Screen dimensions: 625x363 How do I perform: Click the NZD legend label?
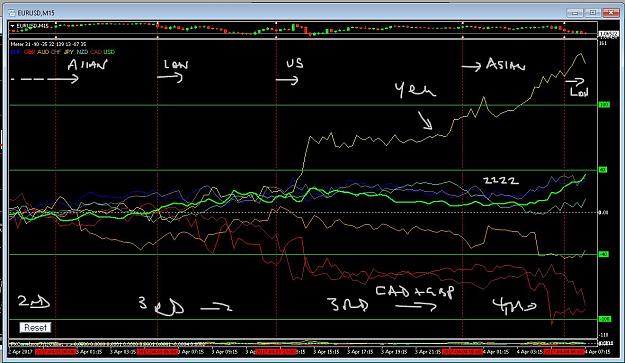82,52
